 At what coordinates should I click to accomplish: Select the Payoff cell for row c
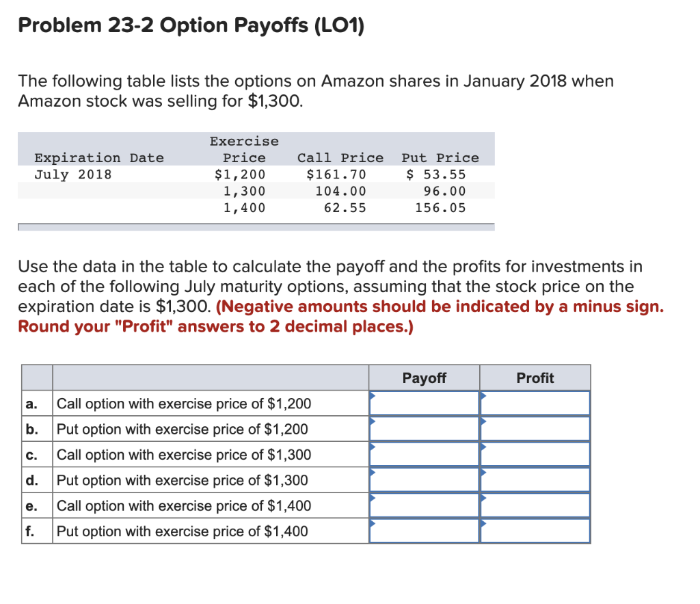click(424, 454)
